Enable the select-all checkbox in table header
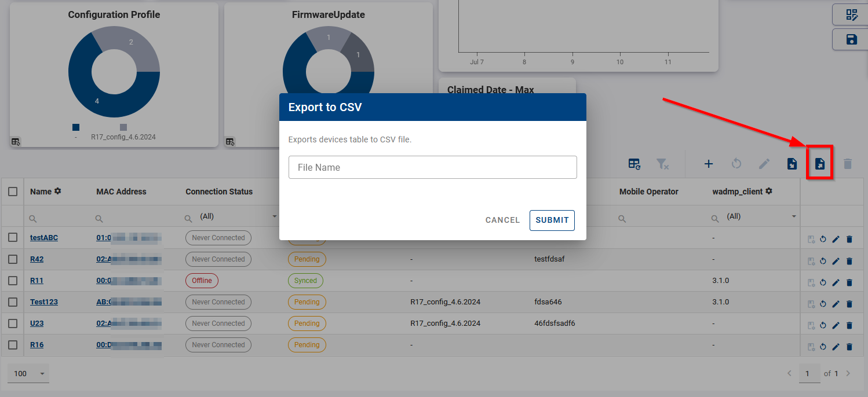Screen dimensions: 868x397 pyautogui.click(x=13, y=191)
